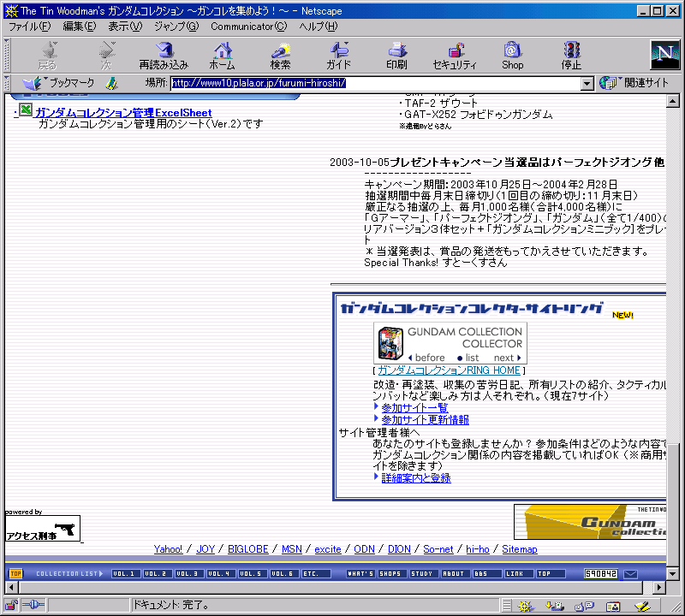This screenshot has width=685, height=616.
Task: Expand the location URL dropdown arrow
Action: pos(587,83)
